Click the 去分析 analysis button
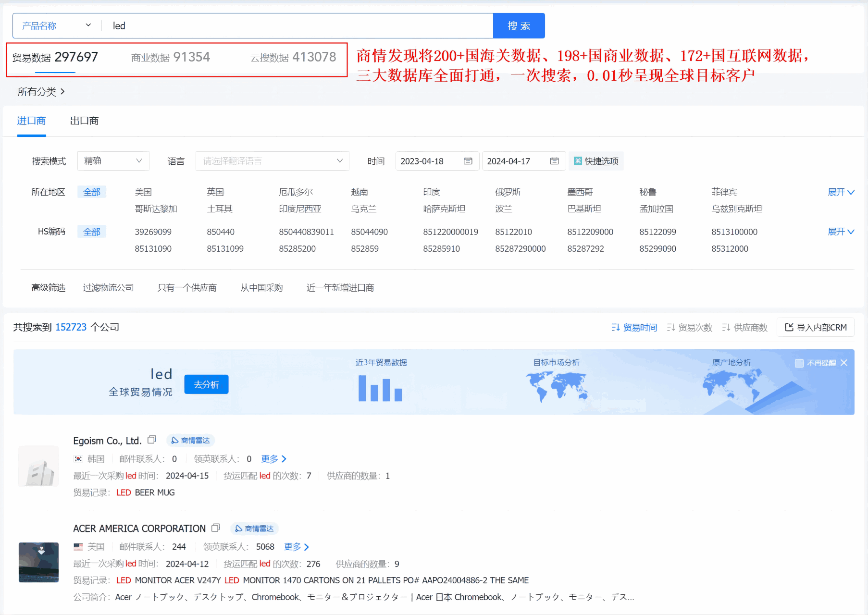868x615 pixels. pyautogui.click(x=206, y=384)
